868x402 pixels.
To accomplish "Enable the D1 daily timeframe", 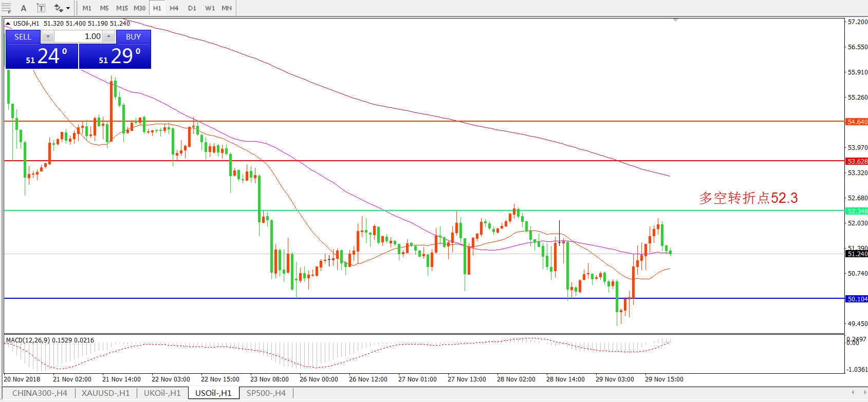I will pos(192,8).
